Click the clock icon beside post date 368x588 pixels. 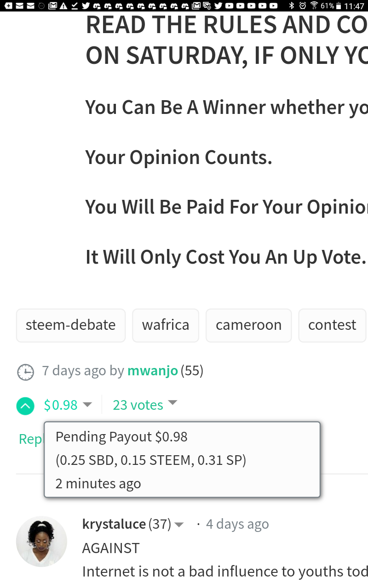26,372
